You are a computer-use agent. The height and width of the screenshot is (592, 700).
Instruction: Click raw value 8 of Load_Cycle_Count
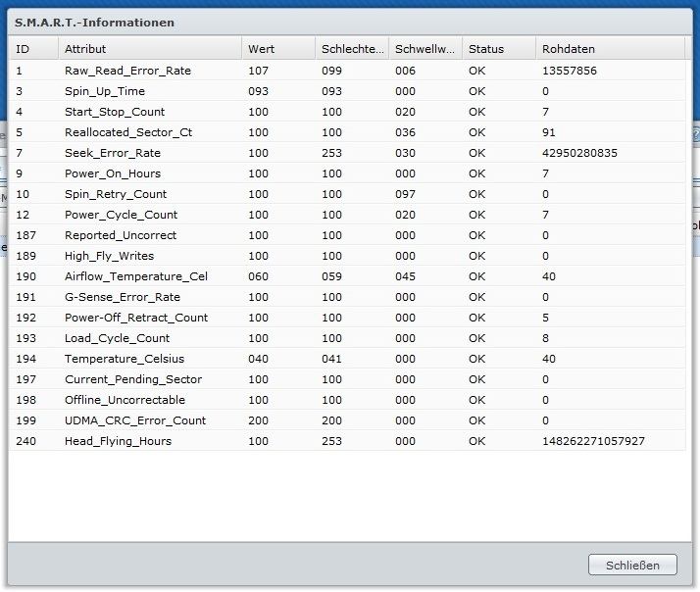(545, 337)
